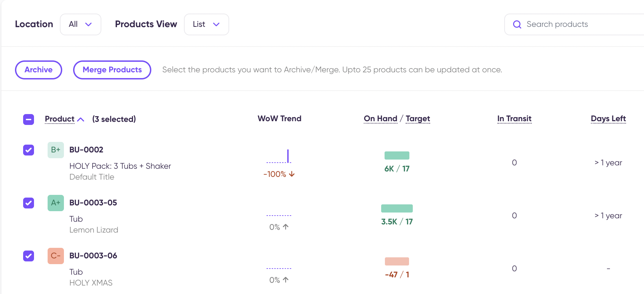
Task: Sort by In Transit column header
Action: [514, 118]
